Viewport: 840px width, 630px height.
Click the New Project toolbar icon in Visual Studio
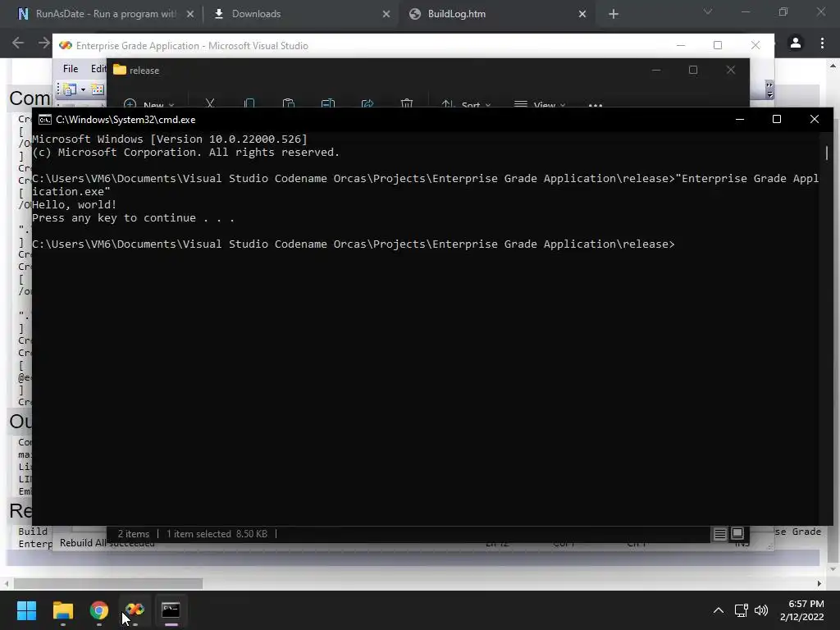pyautogui.click(x=70, y=89)
